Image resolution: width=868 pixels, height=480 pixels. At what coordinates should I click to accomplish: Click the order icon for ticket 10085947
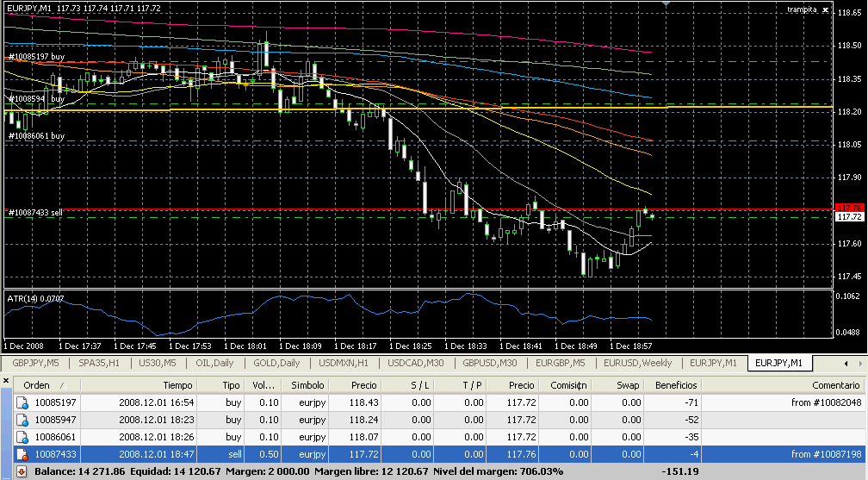click(x=22, y=420)
